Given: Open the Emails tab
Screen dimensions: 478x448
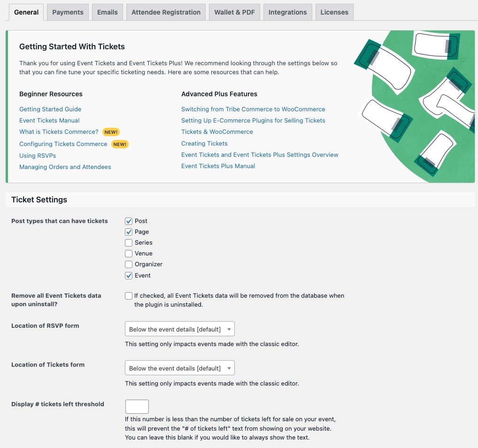Looking at the screenshot, I should [107, 12].
